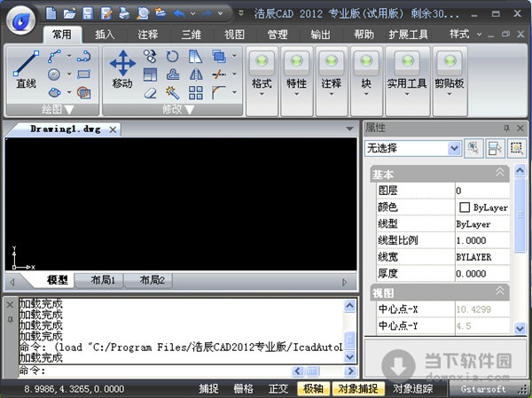Print the drawing using printer icon
The image size is (532, 398).
tap(124, 13)
